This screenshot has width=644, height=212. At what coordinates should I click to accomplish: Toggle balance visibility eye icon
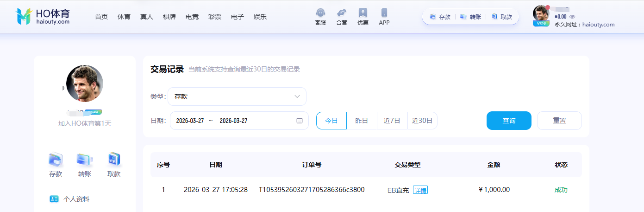coord(572,17)
